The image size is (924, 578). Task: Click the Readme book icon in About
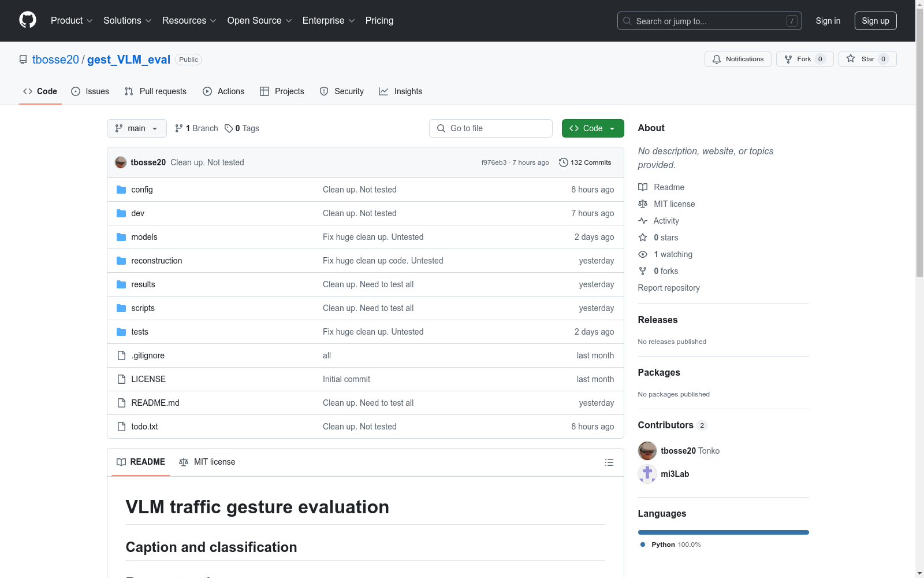(x=643, y=187)
